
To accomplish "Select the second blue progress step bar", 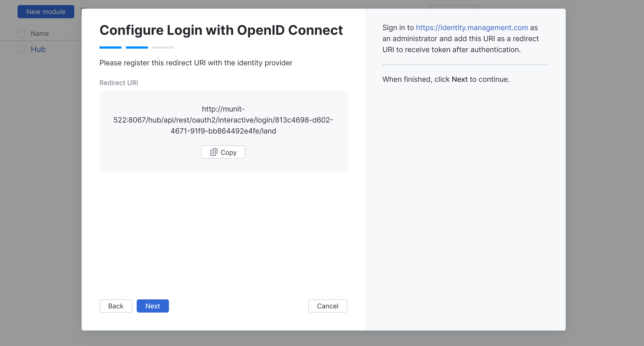I will (x=137, y=47).
